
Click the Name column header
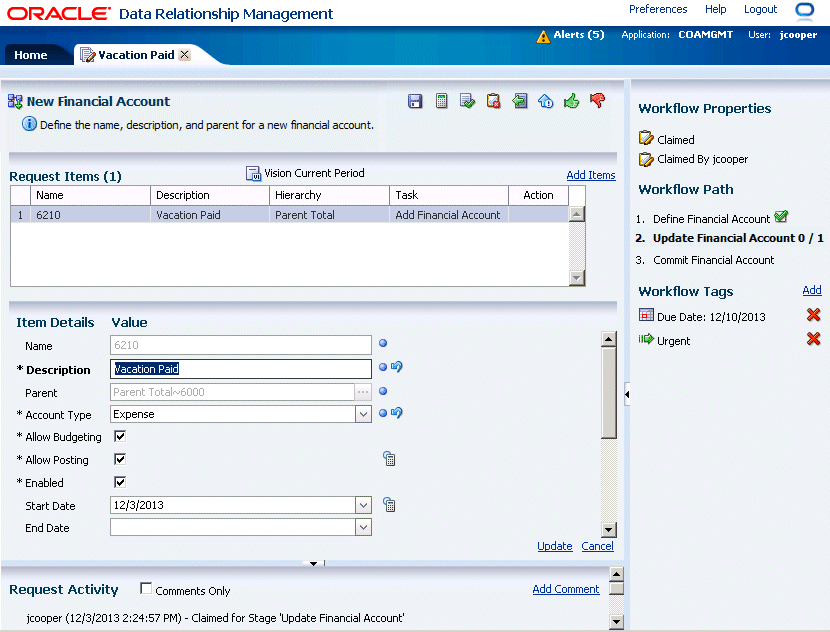[91, 195]
